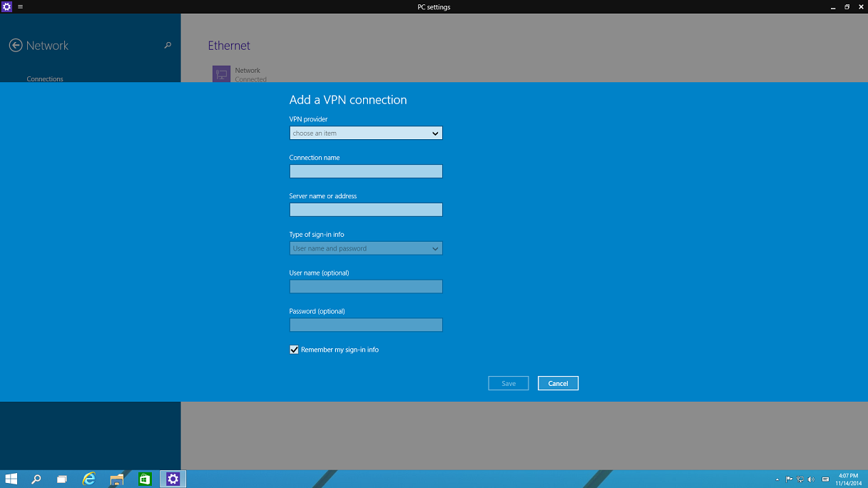Click the volume speaker tray icon
The height and width of the screenshot is (488, 868).
coord(811,479)
